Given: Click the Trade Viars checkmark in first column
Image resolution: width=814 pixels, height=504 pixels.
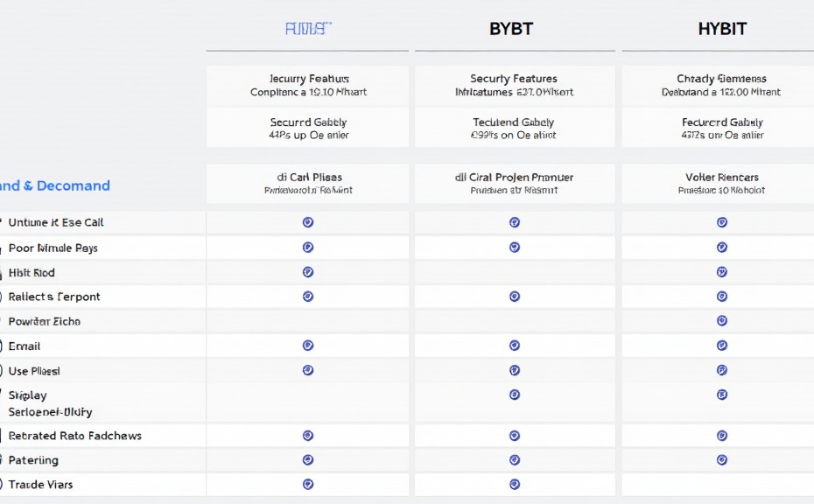Looking at the screenshot, I should pos(307,484).
